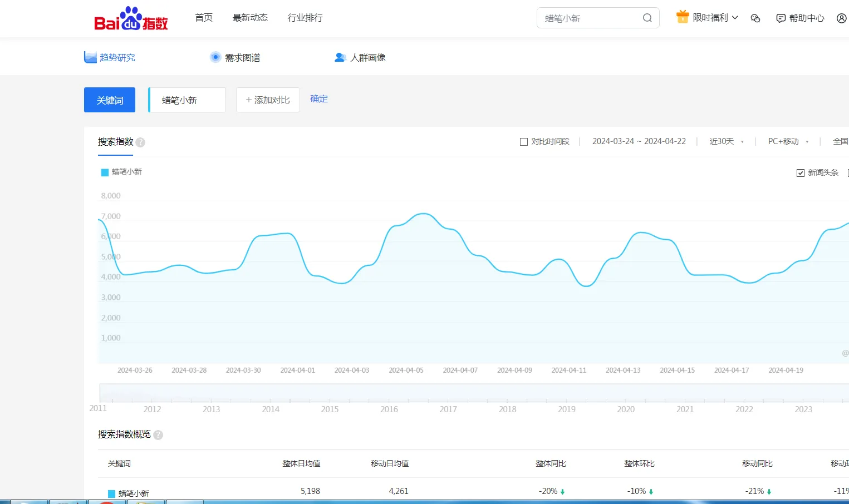Enable the 对比时间段 checkbox
The width and height of the screenshot is (849, 504).
pos(524,142)
